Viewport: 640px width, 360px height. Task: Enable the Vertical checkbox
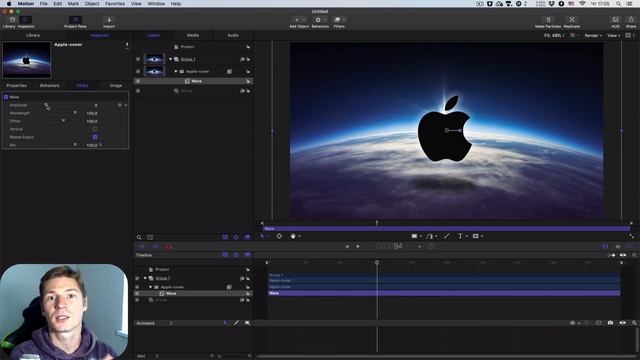95,129
